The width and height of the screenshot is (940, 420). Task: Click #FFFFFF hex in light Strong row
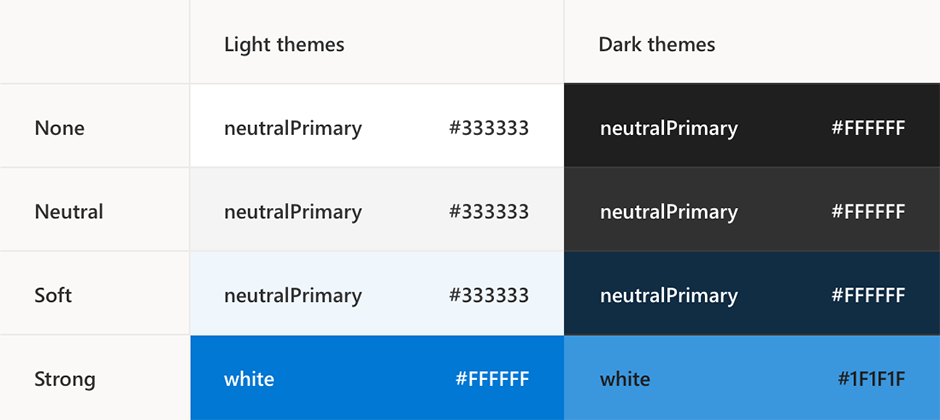point(492,379)
